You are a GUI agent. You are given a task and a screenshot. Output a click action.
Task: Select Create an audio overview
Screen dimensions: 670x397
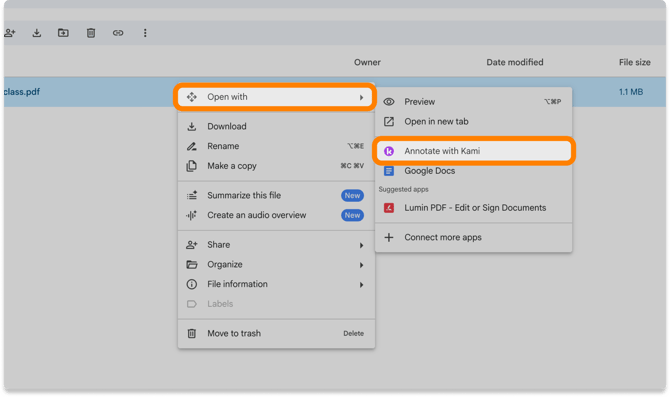point(276,215)
